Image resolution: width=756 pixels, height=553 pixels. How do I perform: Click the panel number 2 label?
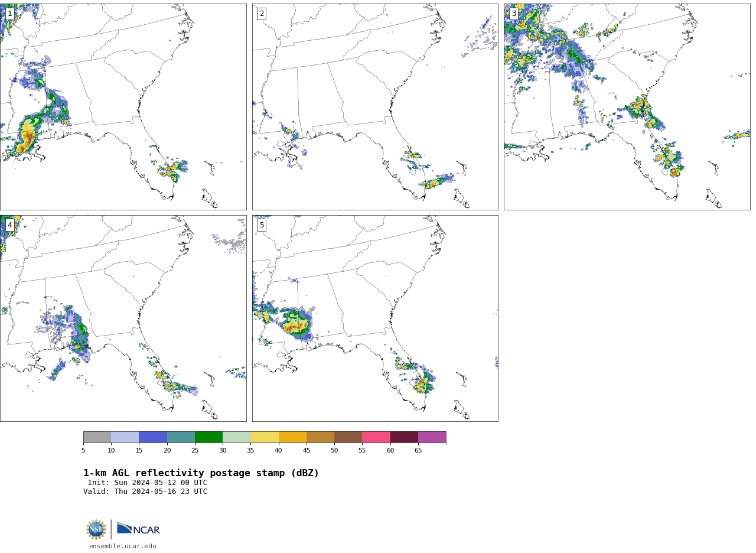click(262, 14)
